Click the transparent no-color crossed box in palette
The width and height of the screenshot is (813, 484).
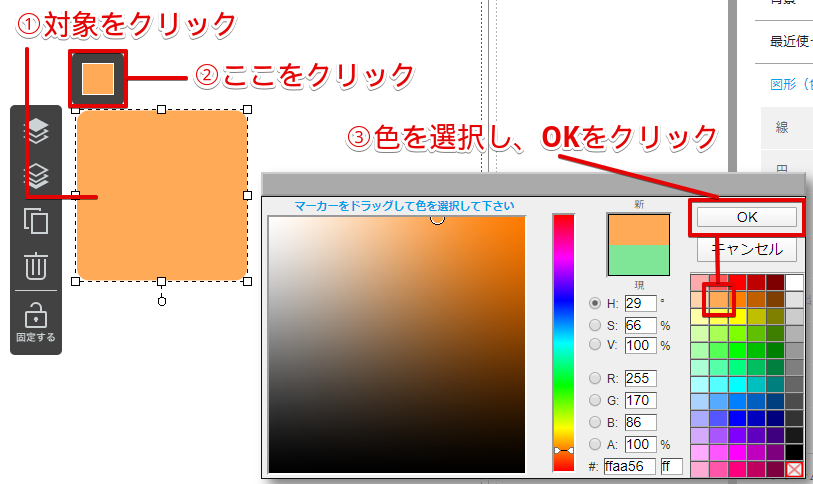(794, 469)
